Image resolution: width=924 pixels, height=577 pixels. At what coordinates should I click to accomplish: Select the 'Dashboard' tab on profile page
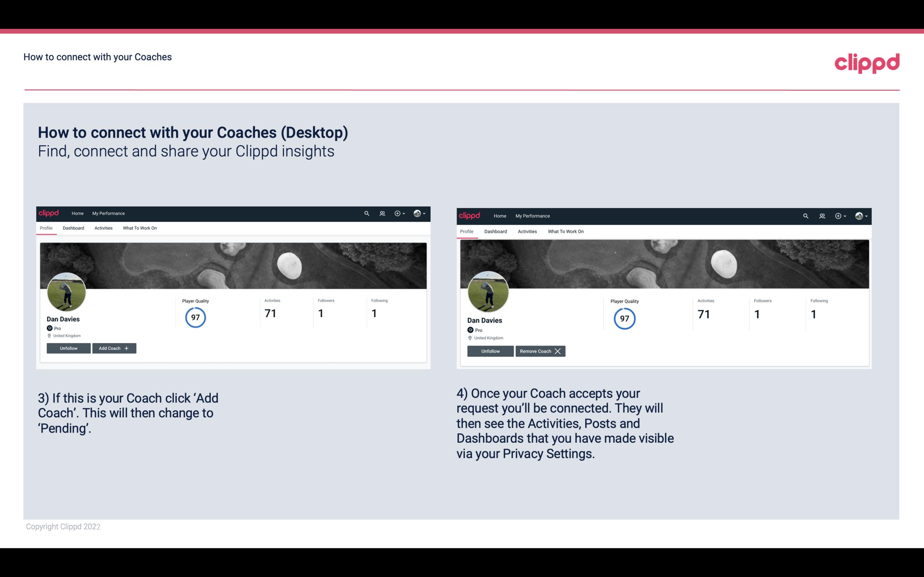coord(73,228)
